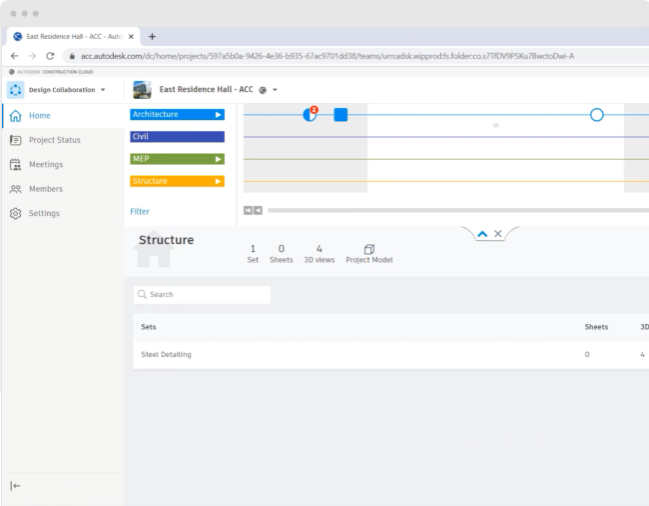Click the Filter link
649x506 pixels.
coord(140,212)
